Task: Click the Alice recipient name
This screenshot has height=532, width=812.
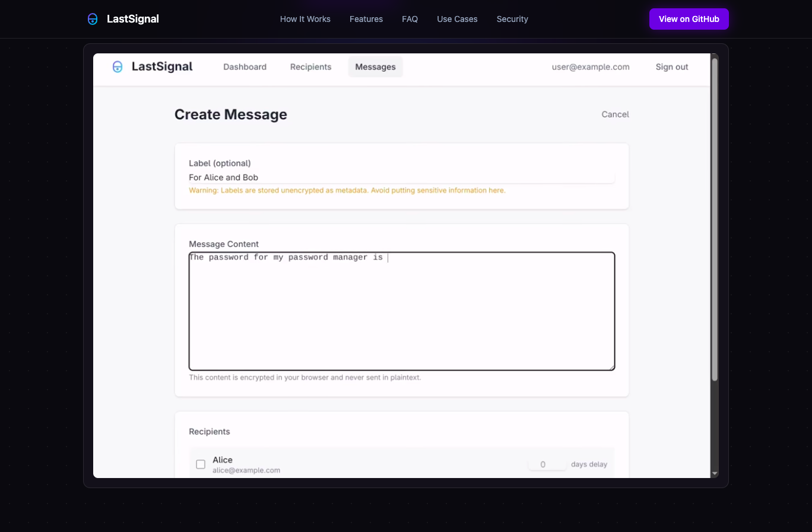Action: 223,460
